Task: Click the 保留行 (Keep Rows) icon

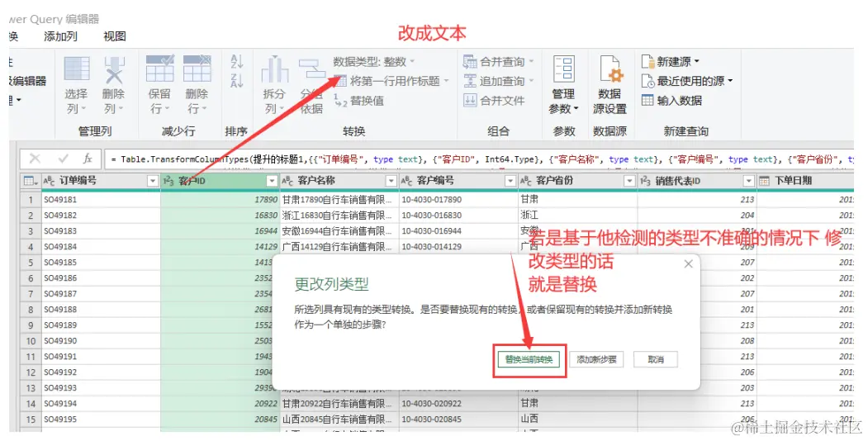Action: (x=159, y=69)
